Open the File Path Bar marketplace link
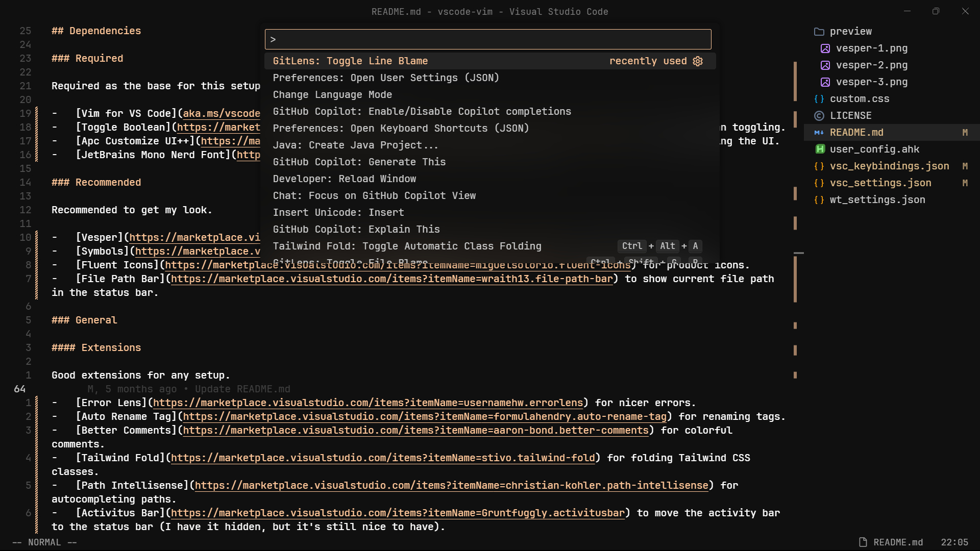980x551 pixels. click(x=391, y=279)
